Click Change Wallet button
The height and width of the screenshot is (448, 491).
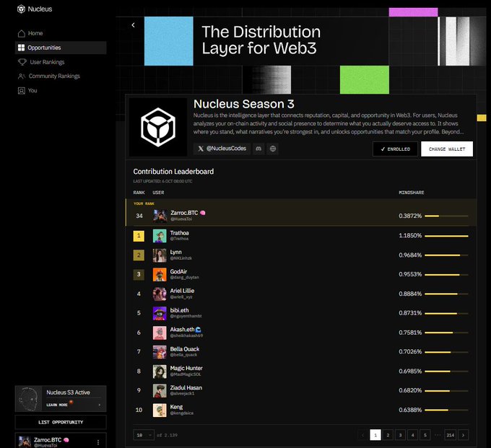pyautogui.click(x=447, y=149)
